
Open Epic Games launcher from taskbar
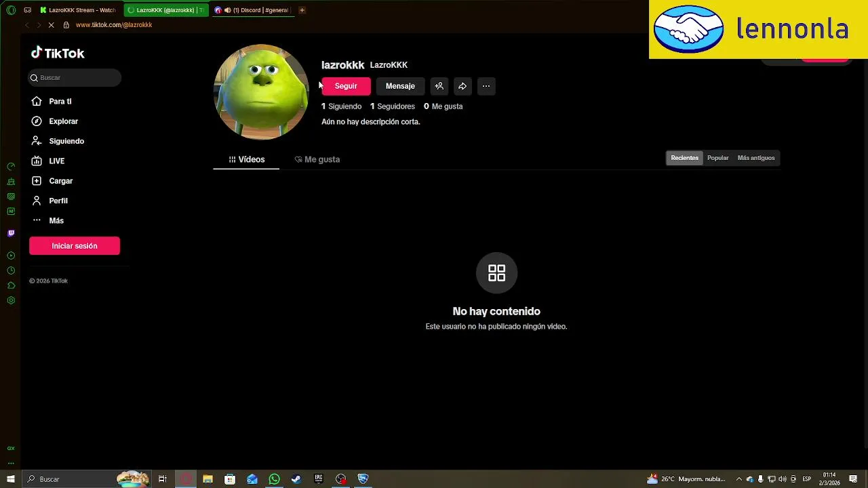tap(319, 479)
